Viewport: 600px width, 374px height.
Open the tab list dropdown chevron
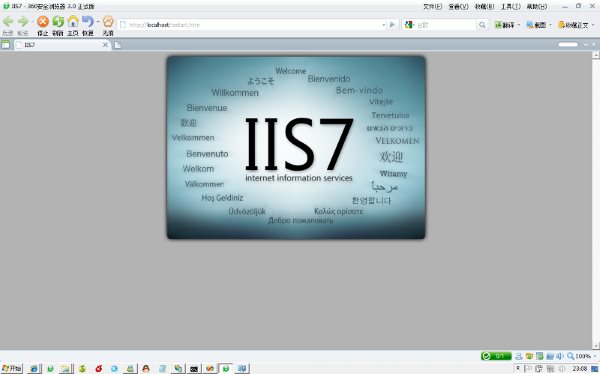coord(586,44)
